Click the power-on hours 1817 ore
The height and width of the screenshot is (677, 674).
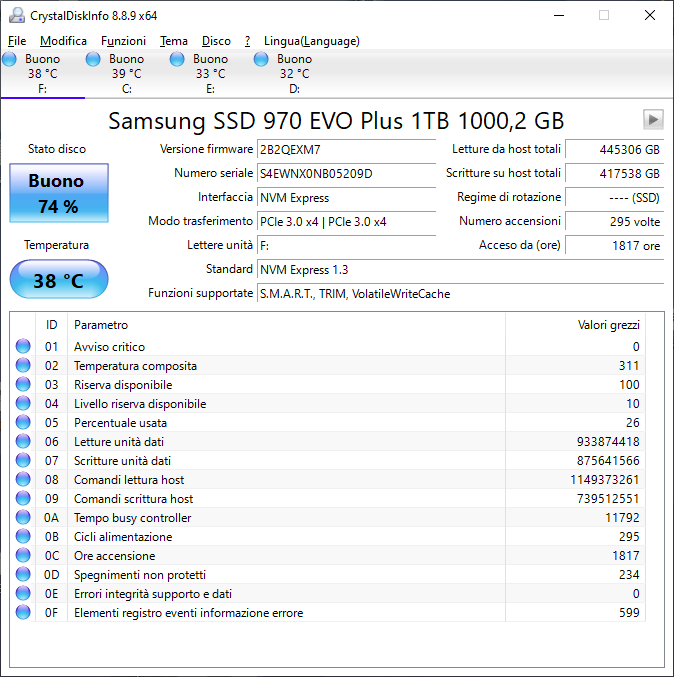point(614,246)
